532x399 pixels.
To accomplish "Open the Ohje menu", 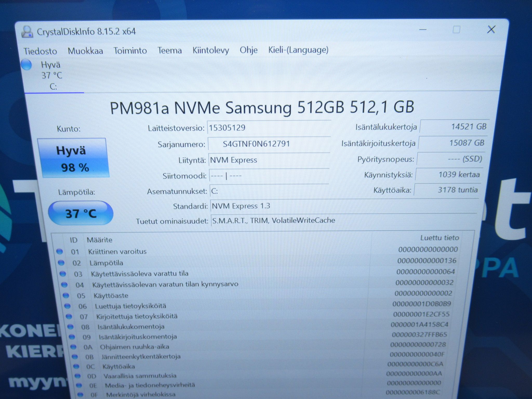I will click(249, 50).
